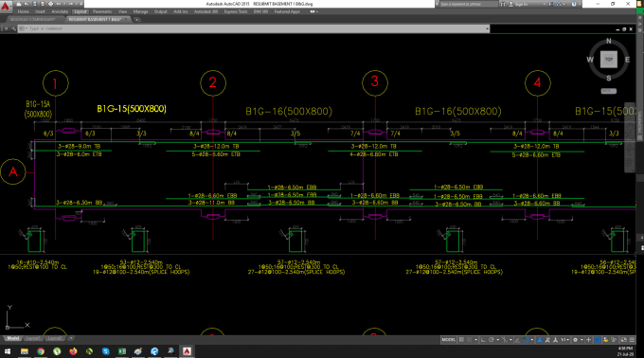Image resolution: width=644 pixels, height=358 pixels.
Task: Open the Autodesk 360 ribbon tab
Action: click(x=206, y=11)
